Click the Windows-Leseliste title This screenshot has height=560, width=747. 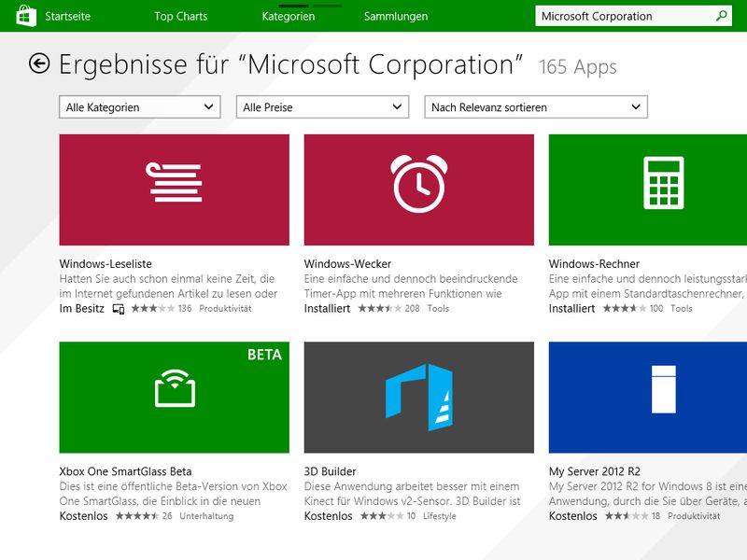pos(106,264)
